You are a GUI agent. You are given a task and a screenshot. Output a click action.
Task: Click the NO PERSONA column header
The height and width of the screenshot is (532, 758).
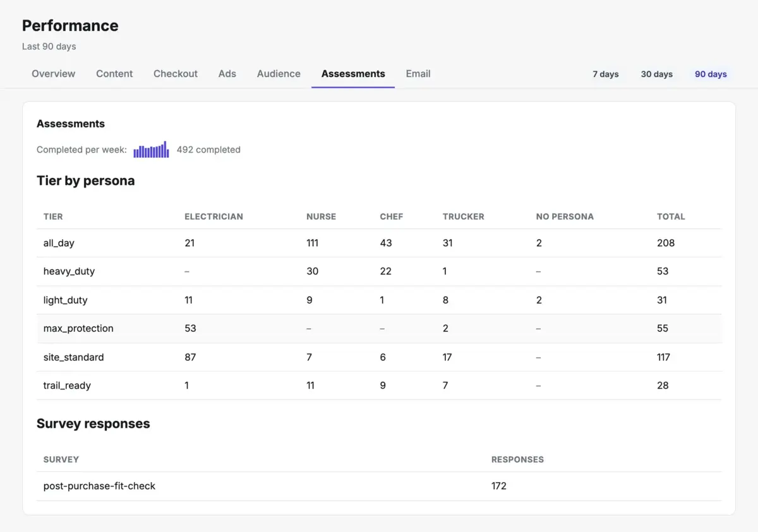click(x=565, y=216)
